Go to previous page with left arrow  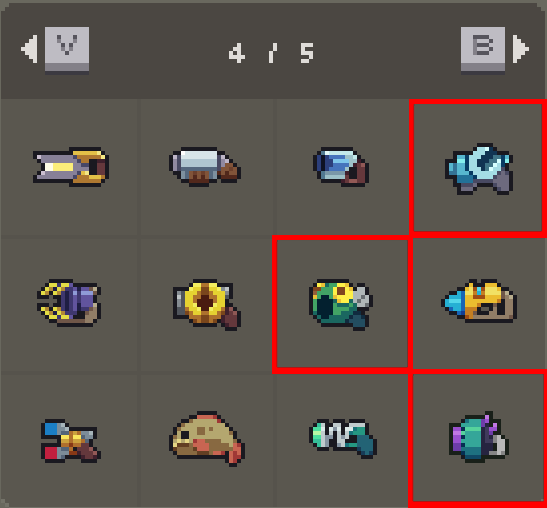[x=29, y=49]
